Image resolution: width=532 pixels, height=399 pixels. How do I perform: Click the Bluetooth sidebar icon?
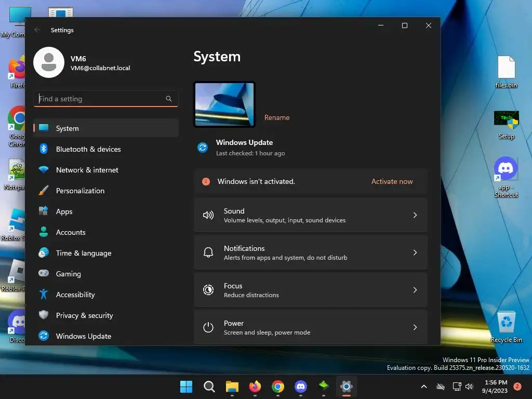[x=44, y=149]
